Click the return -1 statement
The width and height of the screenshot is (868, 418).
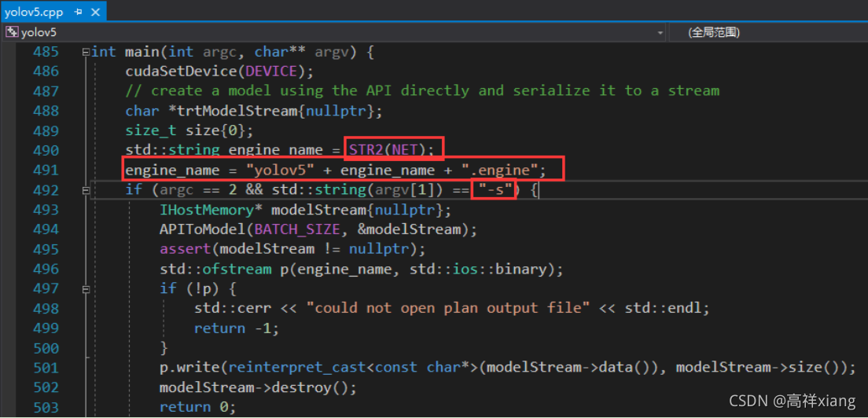(237, 328)
